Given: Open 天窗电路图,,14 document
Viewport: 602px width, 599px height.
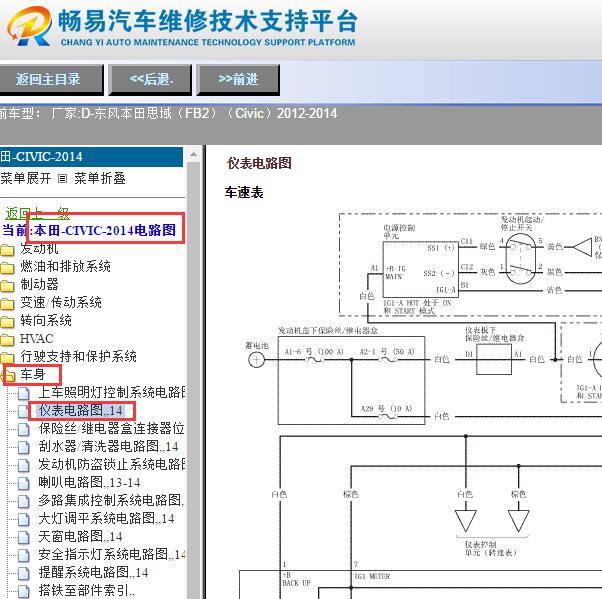Looking at the screenshot, I should point(80,536).
